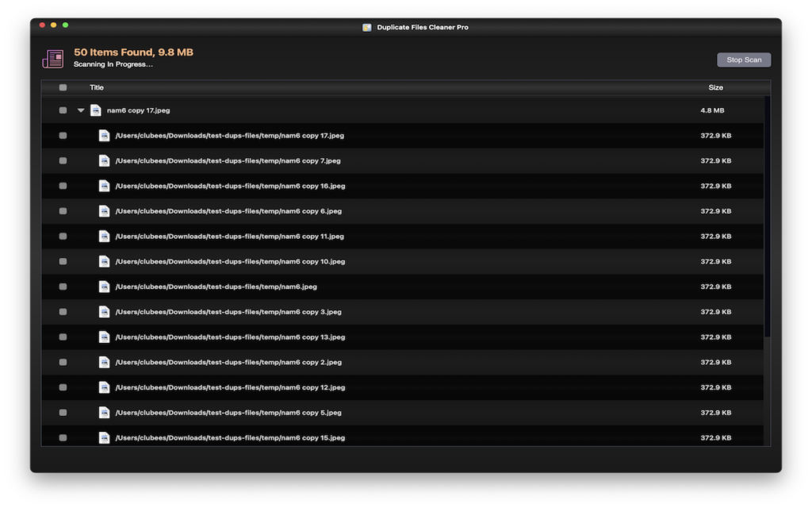Click the nam6 copy 17.jpeg group file icon
The width and height of the screenshot is (812, 508).
tap(96, 110)
